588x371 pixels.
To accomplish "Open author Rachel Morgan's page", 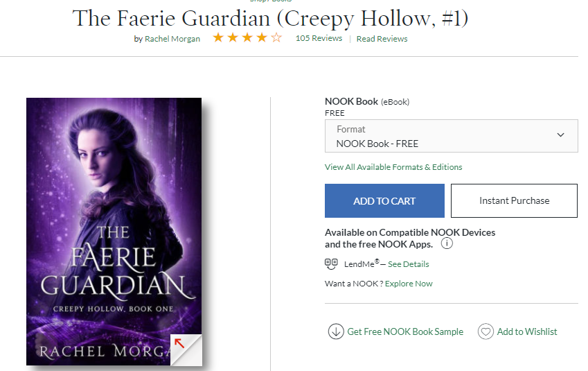I will coord(172,39).
